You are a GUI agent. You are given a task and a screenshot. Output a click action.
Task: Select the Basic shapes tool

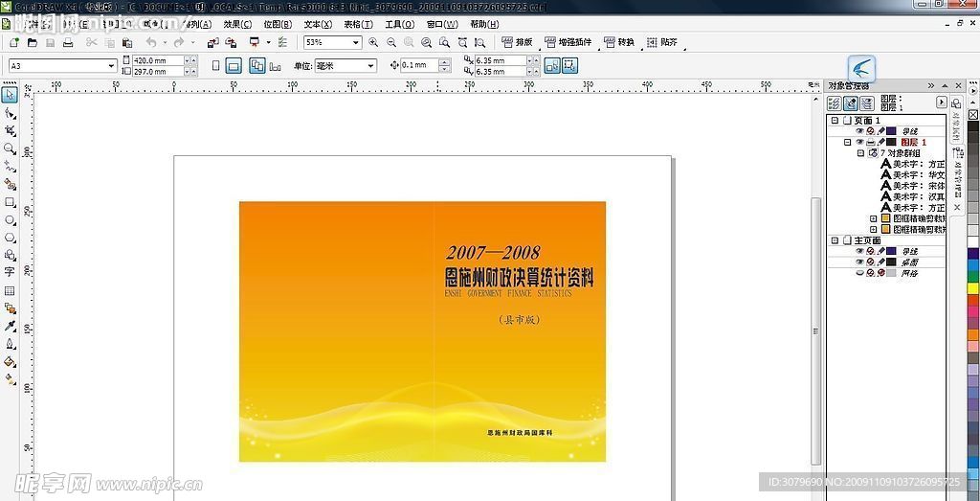tap(10, 255)
